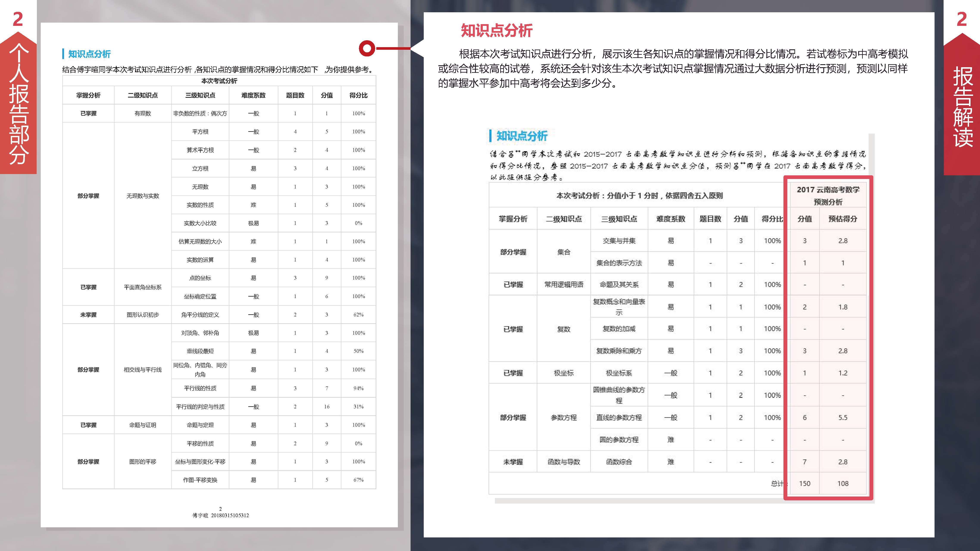980x551 pixels.
Task: Click the 交集与并集 cell
Action: 619,241
